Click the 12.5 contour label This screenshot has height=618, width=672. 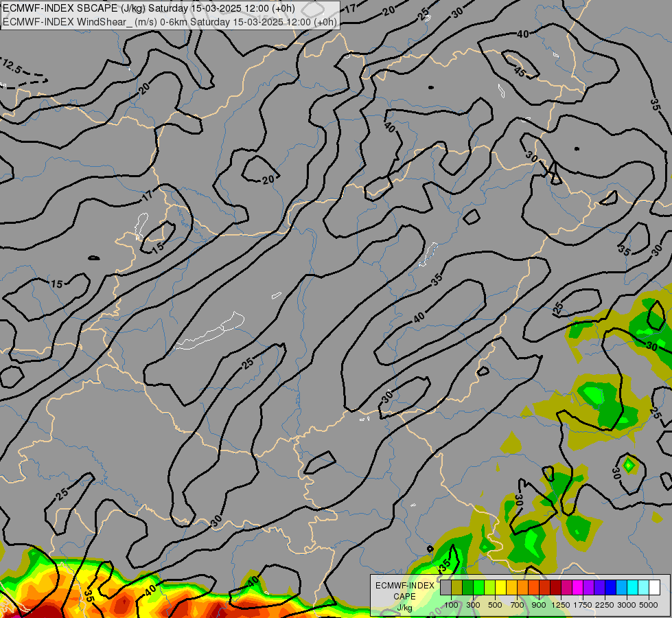[12, 66]
